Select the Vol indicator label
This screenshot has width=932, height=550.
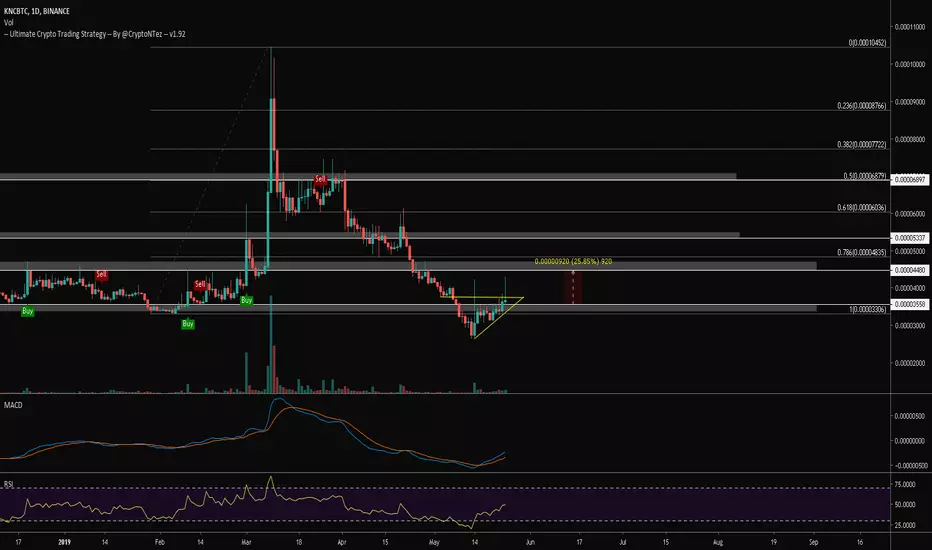pyautogui.click(x=8, y=23)
